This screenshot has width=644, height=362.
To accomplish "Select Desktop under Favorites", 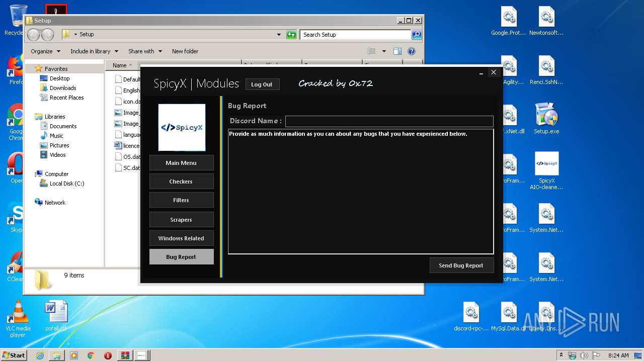I will 59,78.
